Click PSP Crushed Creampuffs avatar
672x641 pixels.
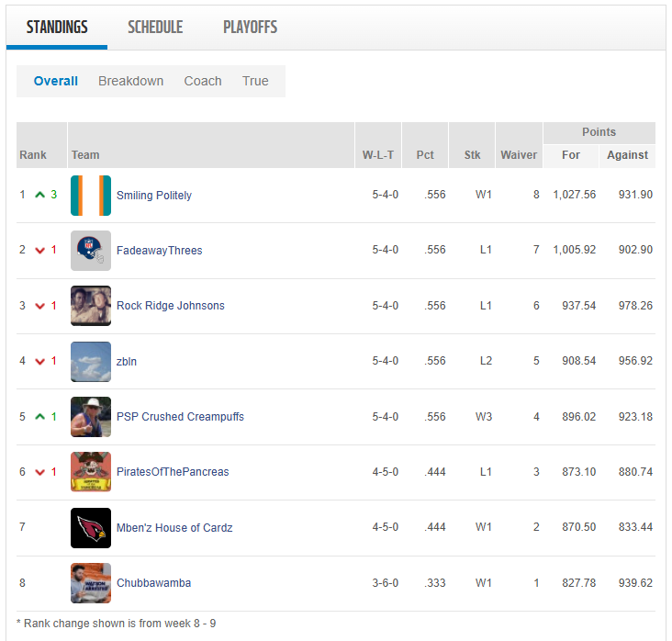[x=90, y=417]
